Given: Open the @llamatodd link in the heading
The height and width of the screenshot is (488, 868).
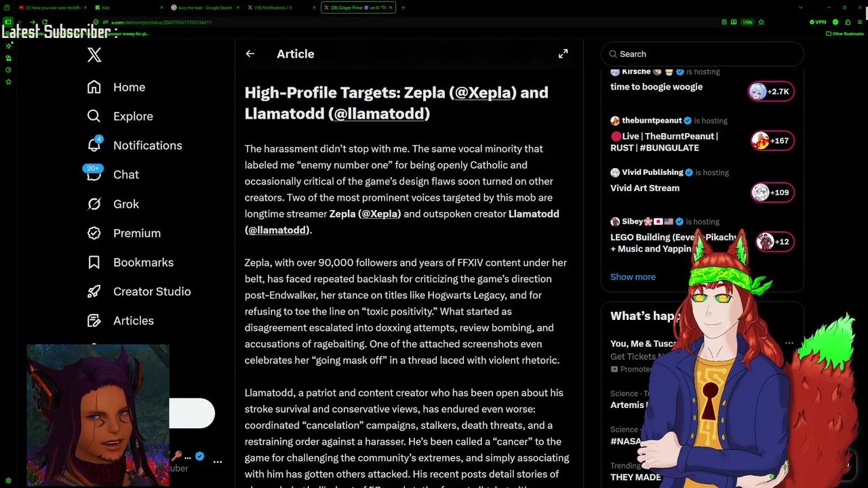Looking at the screenshot, I should [379, 114].
